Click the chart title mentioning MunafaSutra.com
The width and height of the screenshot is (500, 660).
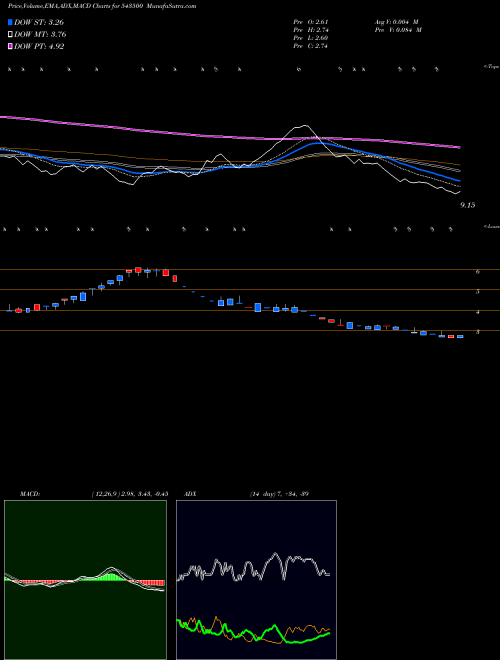coord(102,6)
